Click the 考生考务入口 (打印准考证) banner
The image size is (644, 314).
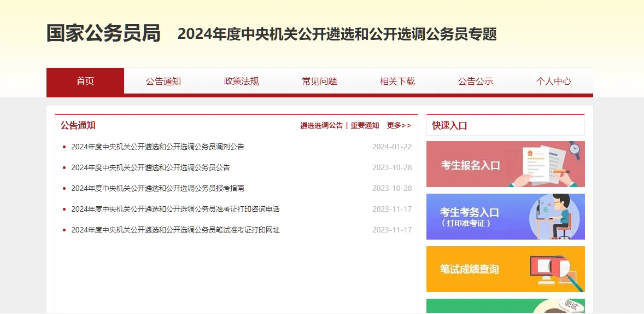(506, 217)
